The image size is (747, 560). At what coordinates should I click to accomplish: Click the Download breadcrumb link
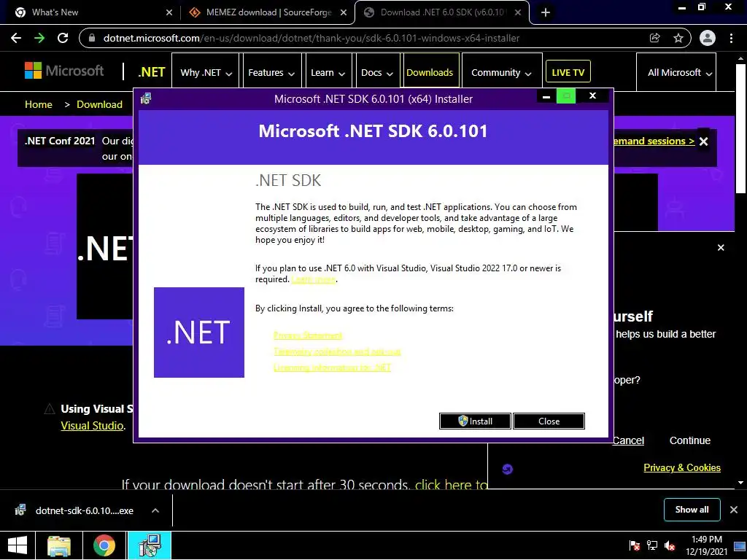coord(99,104)
